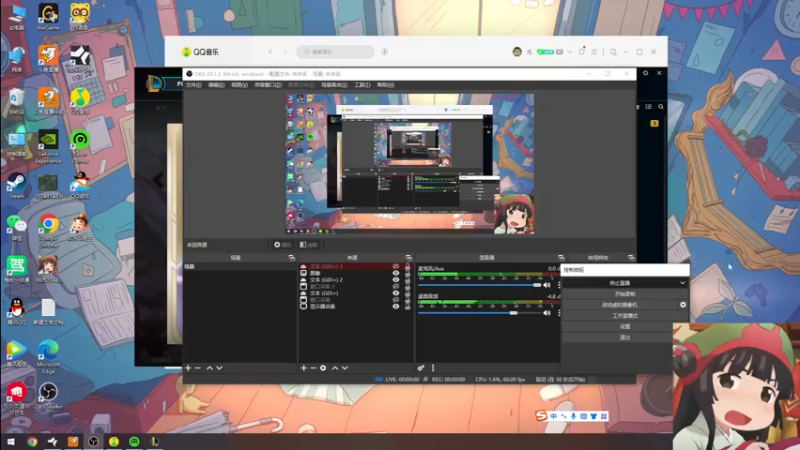Screen dimensions: 800x450
Task: Expand the chevron dropdown in QQ音乐 title bar
Action: [570, 52]
